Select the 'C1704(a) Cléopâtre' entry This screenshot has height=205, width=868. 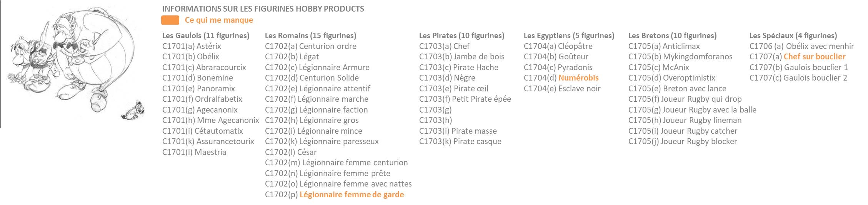[558, 46]
